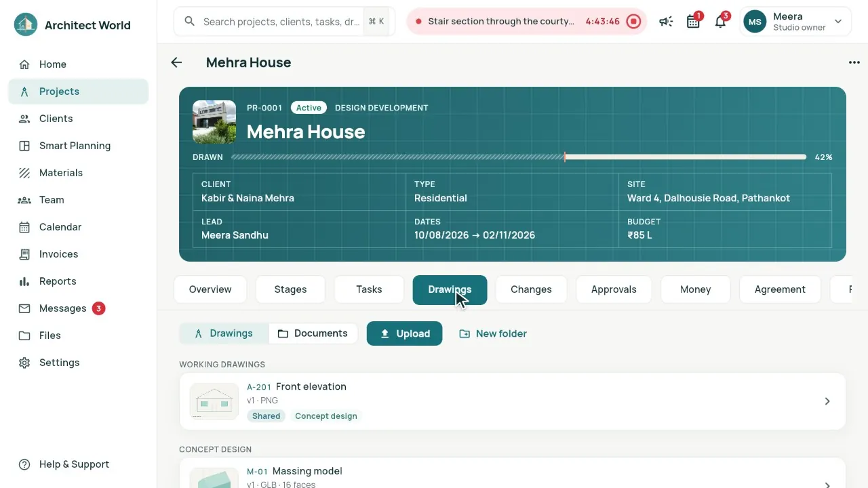Open Help & Support

78,464
